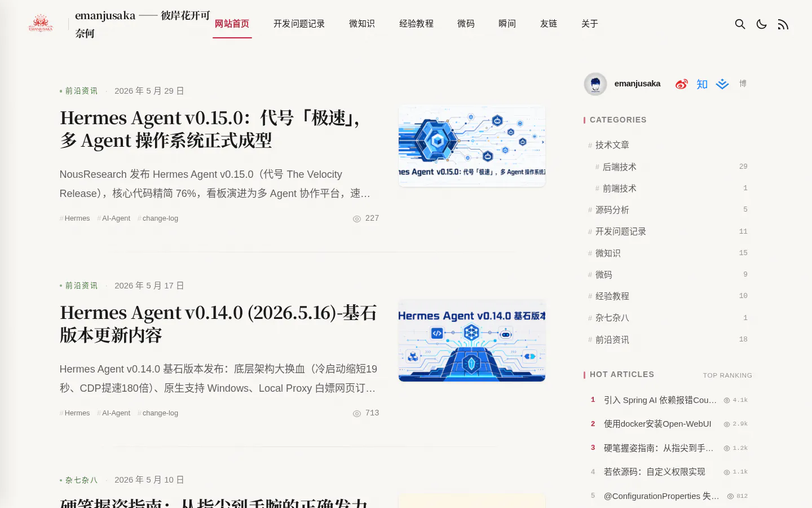Screen dimensions: 812x508
Task: Click the Hermes Agent v0.15.0 cover thumbnail
Action: click(472, 146)
